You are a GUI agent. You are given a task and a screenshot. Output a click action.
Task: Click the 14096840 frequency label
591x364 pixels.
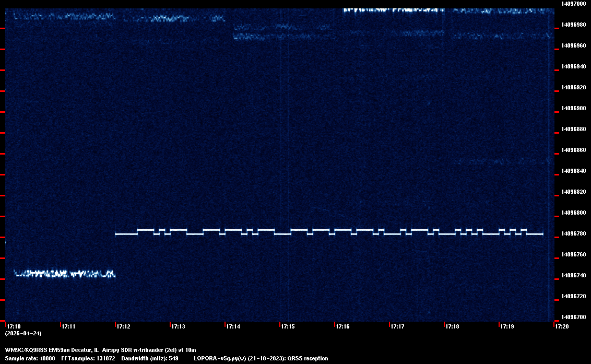click(573, 171)
